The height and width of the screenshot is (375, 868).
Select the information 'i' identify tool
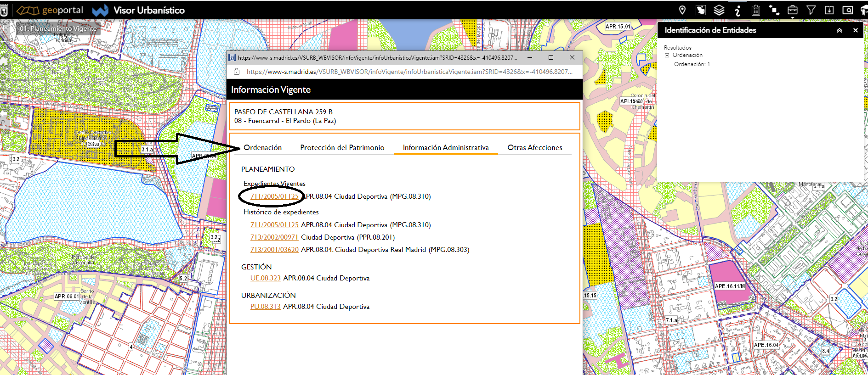click(738, 10)
